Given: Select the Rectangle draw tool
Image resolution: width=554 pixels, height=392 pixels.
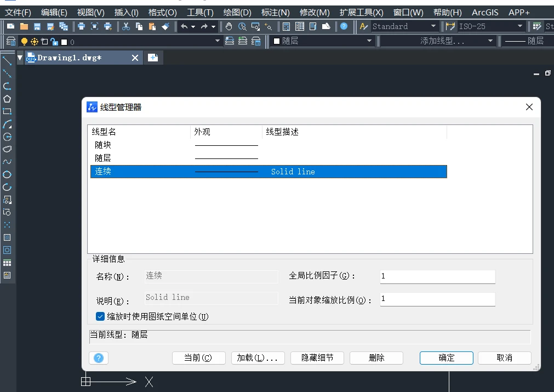Looking at the screenshot, I should [x=7, y=111].
